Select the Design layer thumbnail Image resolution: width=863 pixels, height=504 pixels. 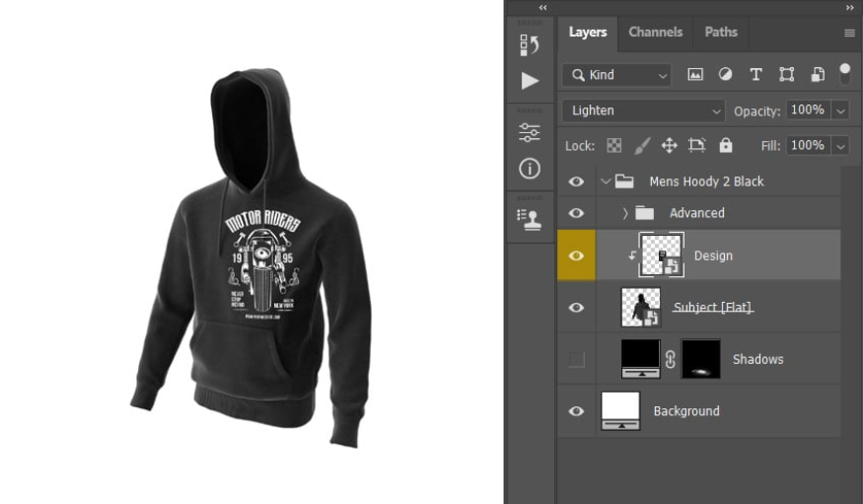coord(662,254)
